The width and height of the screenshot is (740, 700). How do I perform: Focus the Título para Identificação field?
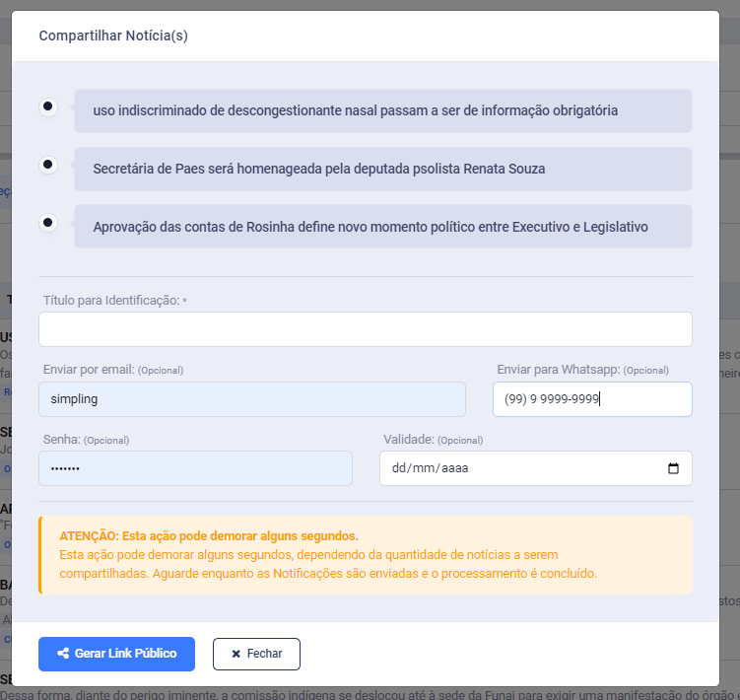coord(366,329)
